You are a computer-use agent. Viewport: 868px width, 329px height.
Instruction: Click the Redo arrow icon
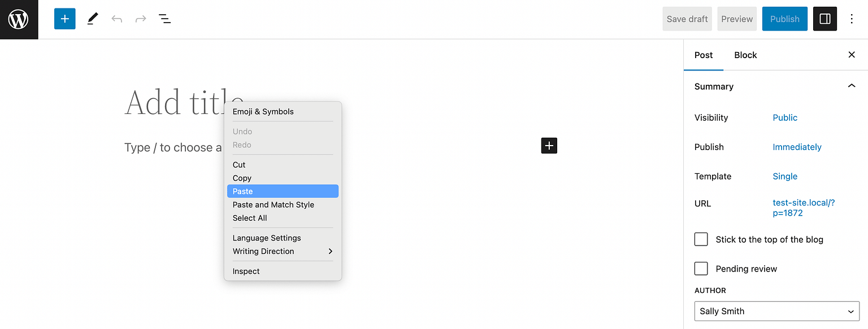coord(140,19)
